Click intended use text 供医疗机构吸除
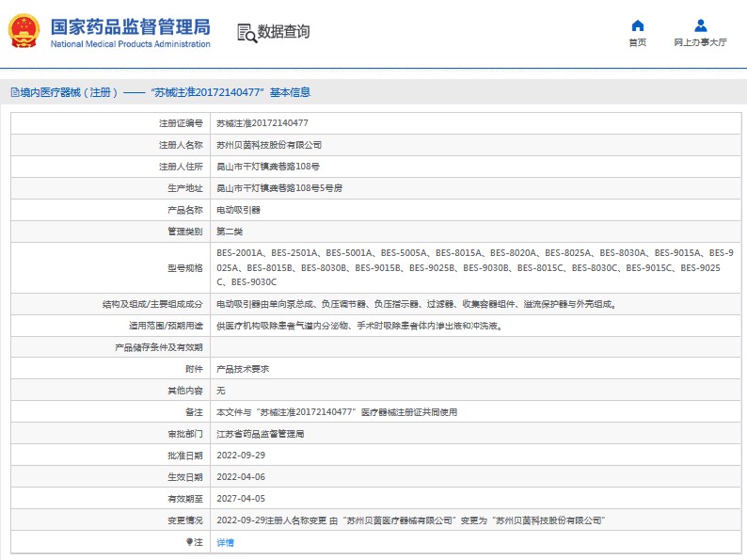This screenshot has height=560, width=747. 359,326
